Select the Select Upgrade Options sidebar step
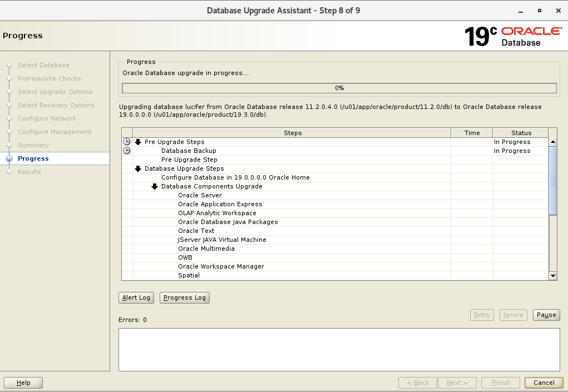The width and height of the screenshot is (568, 392). 55,92
